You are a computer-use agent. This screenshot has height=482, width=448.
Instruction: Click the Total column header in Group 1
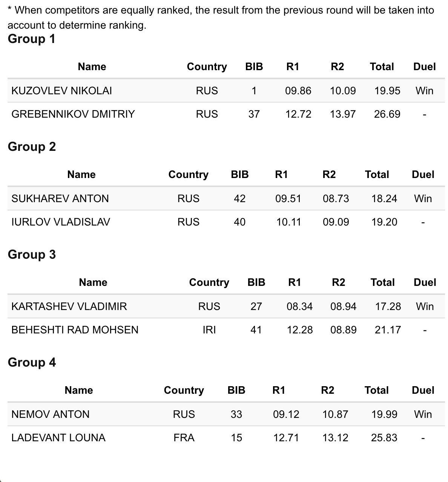click(382, 67)
